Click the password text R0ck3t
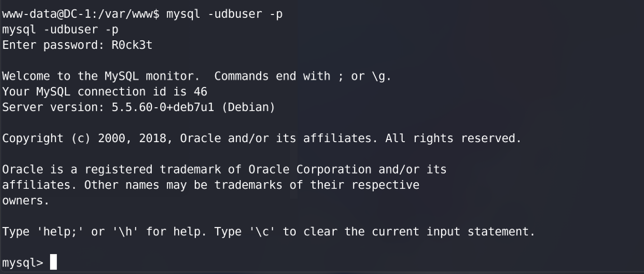The width and height of the screenshot is (644, 274). (x=132, y=45)
